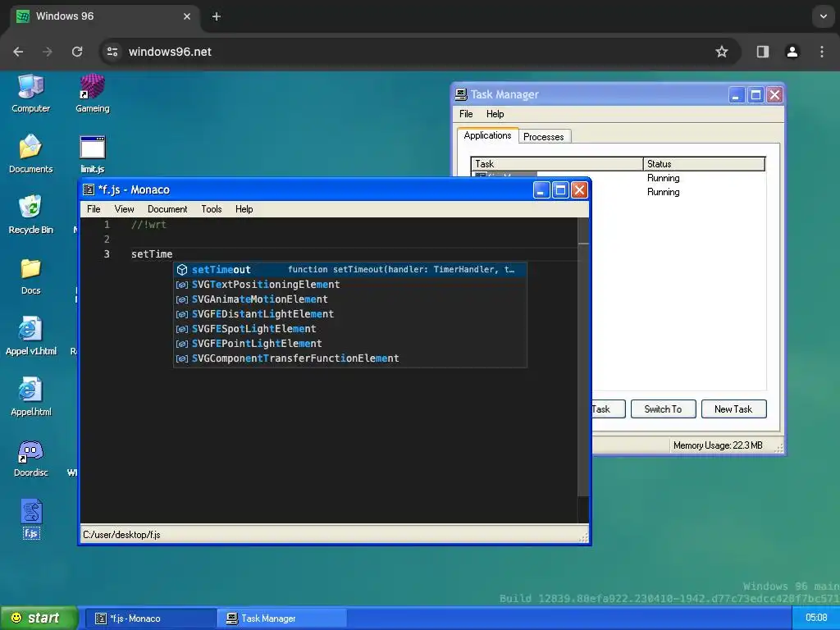
Task: Choose SVGAnimateMotionElement from suggestions
Action: click(x=350, y=299)
